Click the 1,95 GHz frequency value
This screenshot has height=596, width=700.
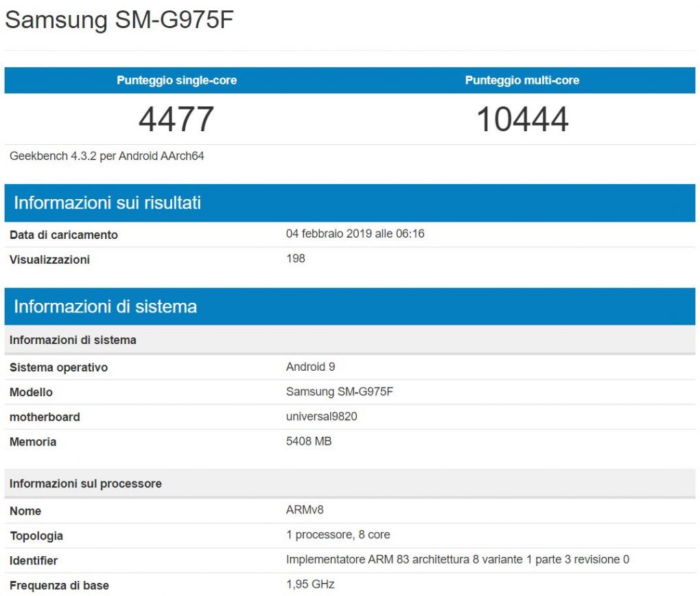click(x=310, y=584)
